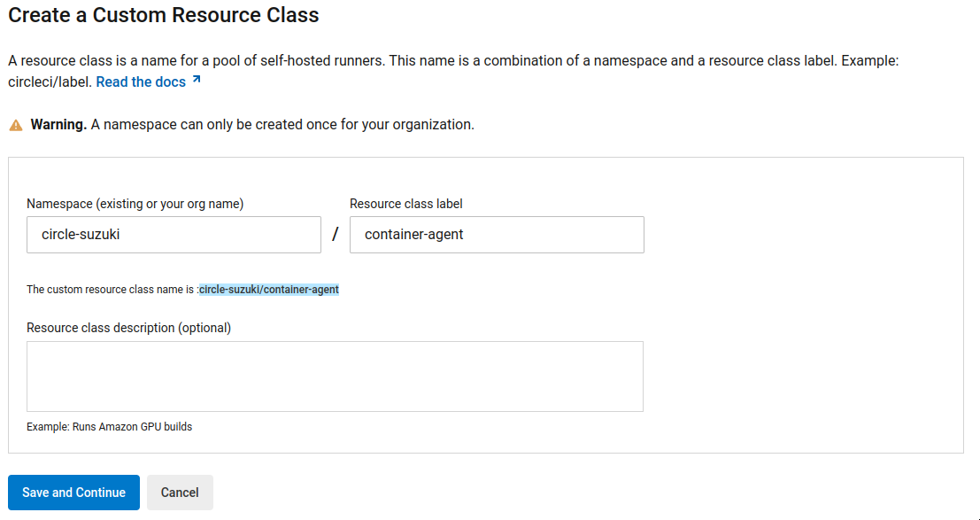Click the Resource class description text area
This screenshot has height=520, width=980.
point(335,376)
